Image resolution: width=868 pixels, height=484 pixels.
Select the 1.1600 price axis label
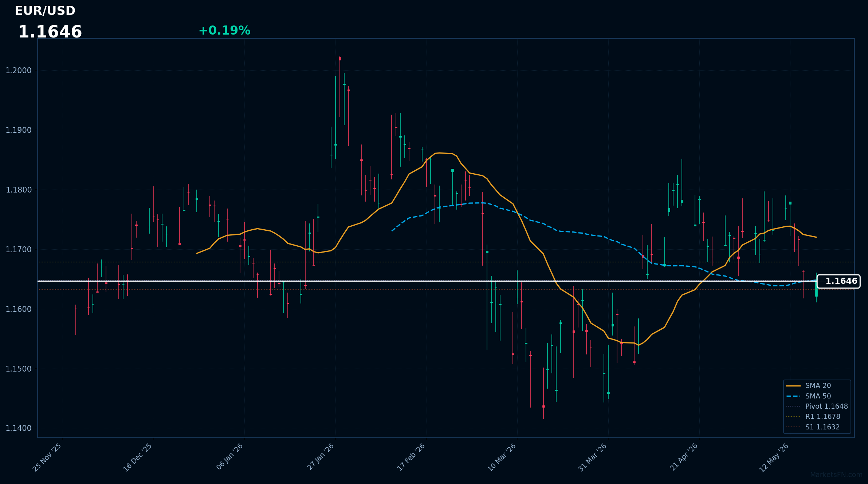19,309
